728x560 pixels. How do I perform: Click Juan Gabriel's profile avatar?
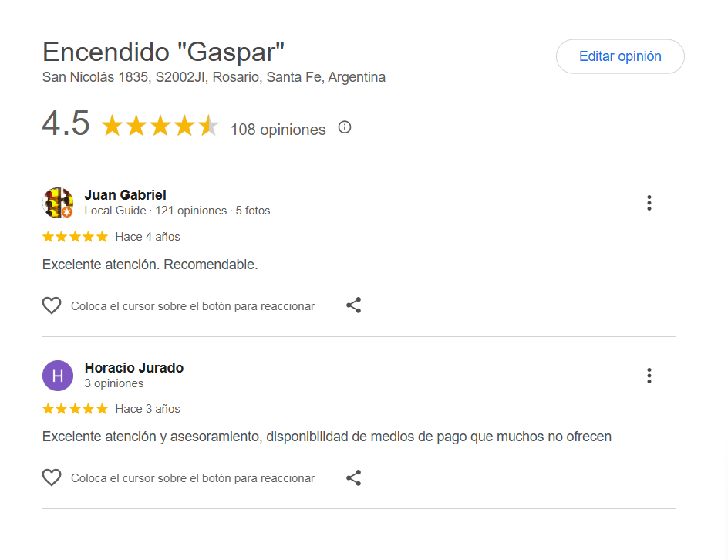coord(58,203)
